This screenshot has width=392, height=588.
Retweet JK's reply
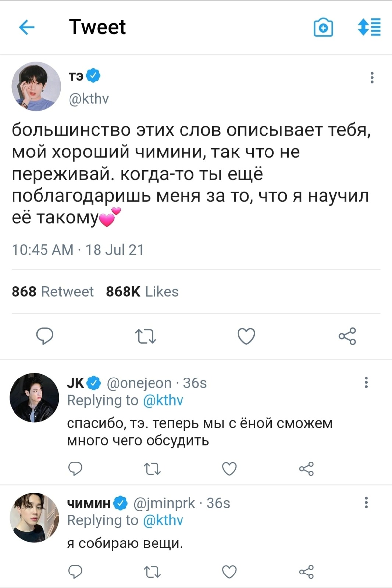pyautogui.click(x=152, y=469)
